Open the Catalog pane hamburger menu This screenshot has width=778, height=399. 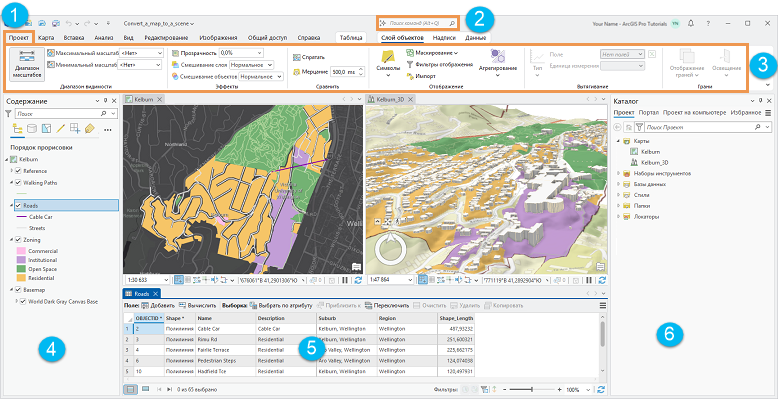coord(768,113)
